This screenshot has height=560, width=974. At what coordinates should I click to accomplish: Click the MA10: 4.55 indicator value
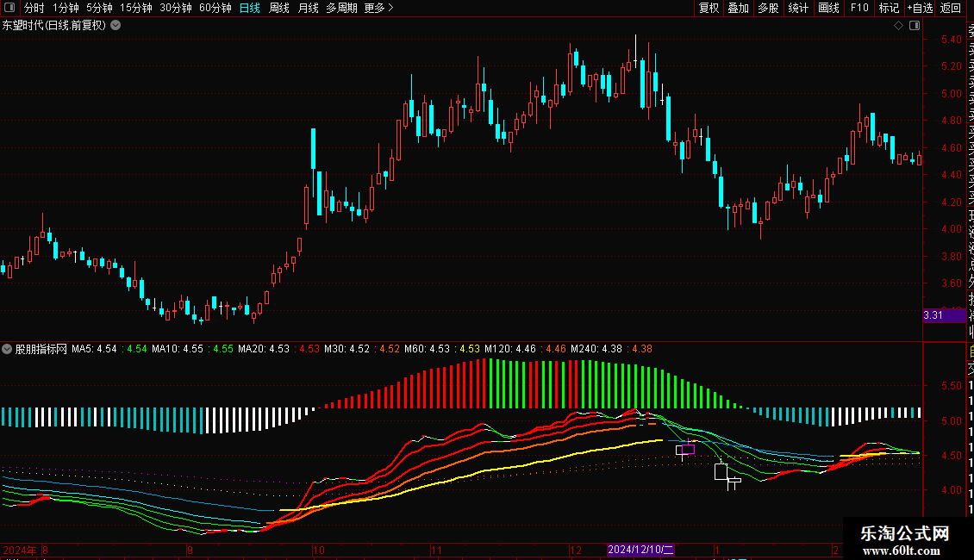pos(178,349)
